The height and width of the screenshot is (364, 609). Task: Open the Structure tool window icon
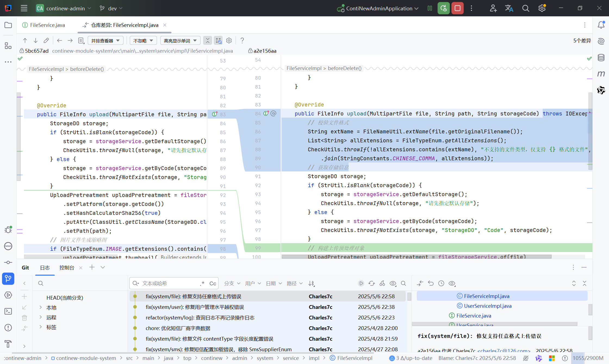tap(8, 46)
